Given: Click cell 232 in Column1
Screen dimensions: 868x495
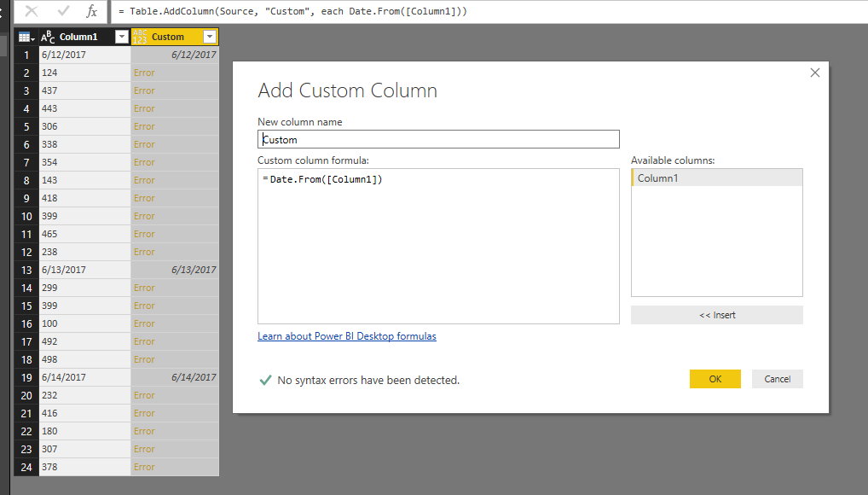Looking at the screenshot, I should (x=84, y=395).
